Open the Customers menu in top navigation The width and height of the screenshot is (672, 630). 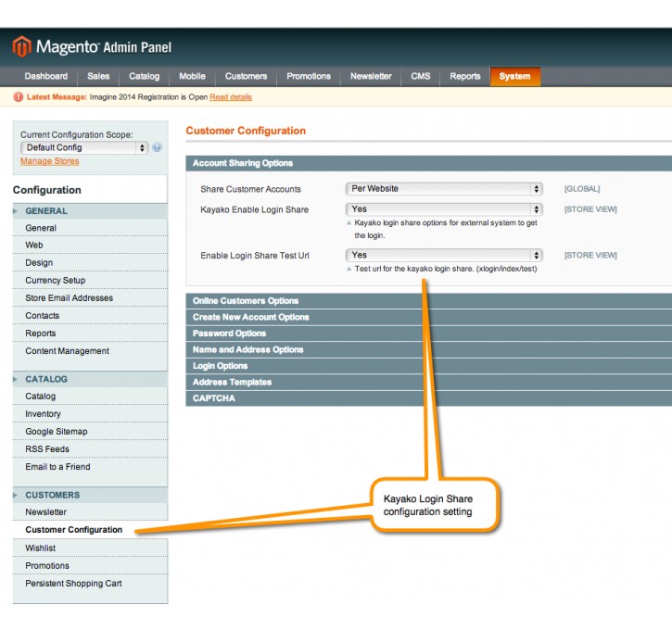tap(246, 76)
